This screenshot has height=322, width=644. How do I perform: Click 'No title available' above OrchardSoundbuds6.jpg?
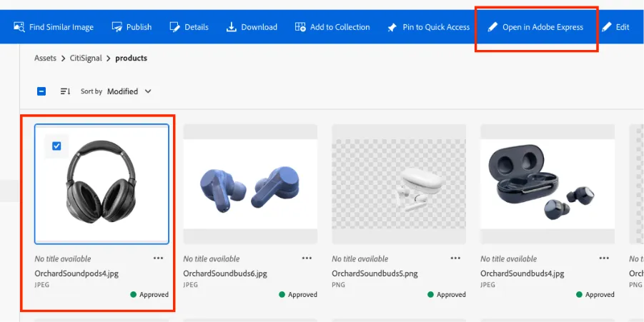click(x=212, y=259)
